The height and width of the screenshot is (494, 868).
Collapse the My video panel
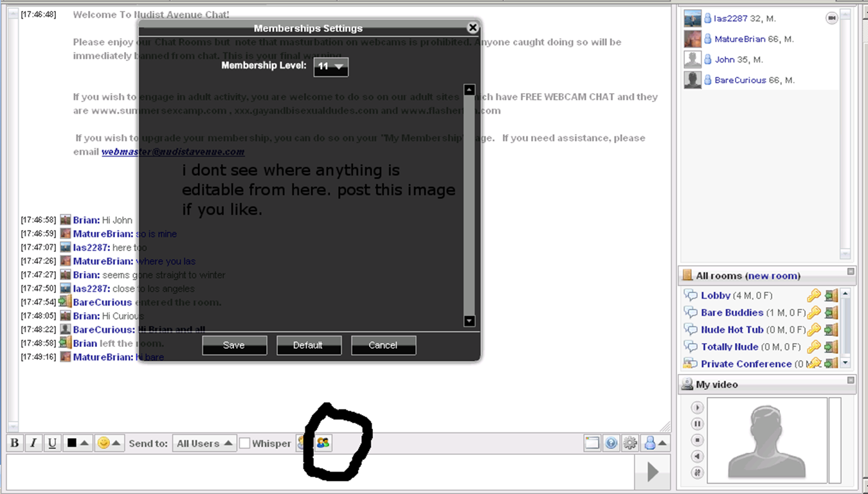tap(851, 381)
